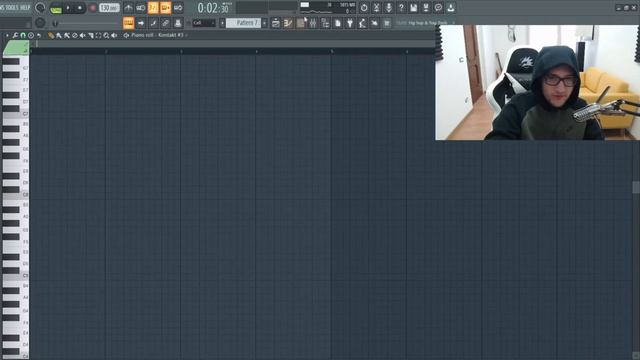Select the Draw pencil tool
The width and height of the screenshot is (640, 360).
point(51,36)
